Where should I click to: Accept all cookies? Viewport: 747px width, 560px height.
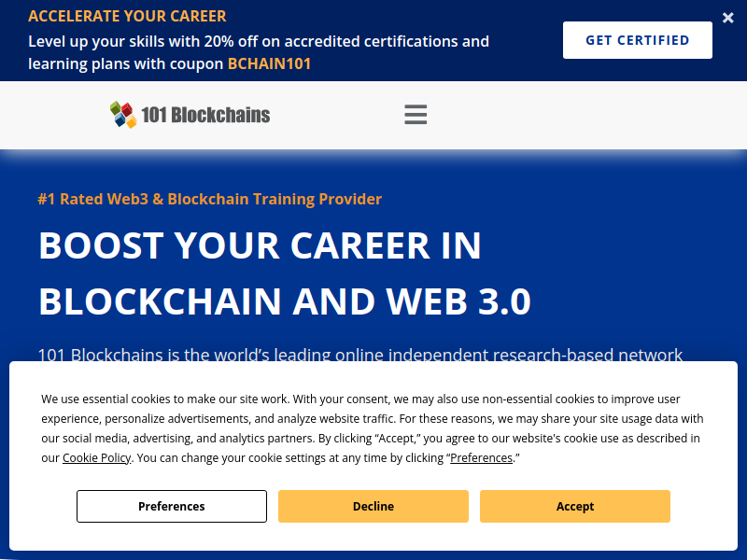coord(574,506)
